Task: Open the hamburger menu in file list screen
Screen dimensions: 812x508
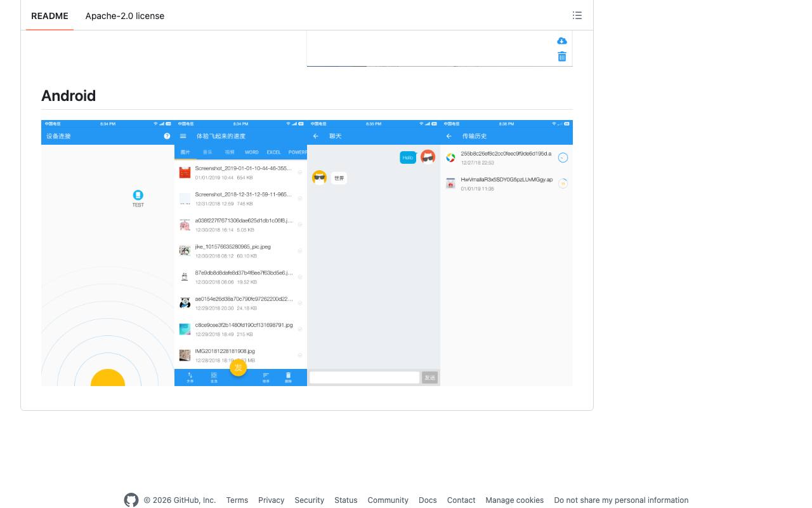Action: [x=183, y=136]
